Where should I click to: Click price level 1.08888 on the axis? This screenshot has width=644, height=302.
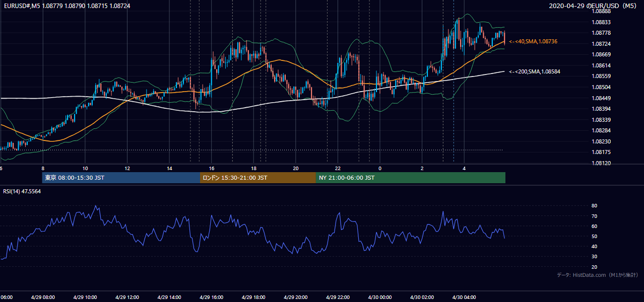coord(601,11)
